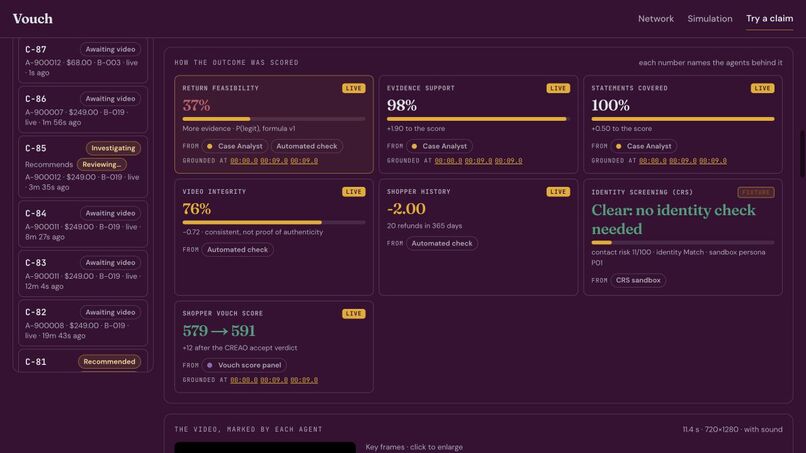Click the CRS sandbox chip

click(x=638, y=280)
